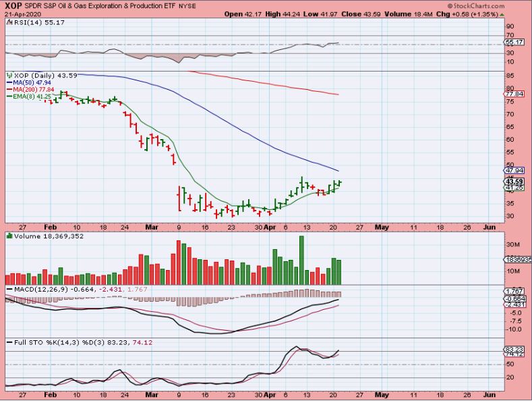Viewport: 532px width, 401px height.
Task: Click the 83.23 stochastic value tag
Action: (514, 349)
